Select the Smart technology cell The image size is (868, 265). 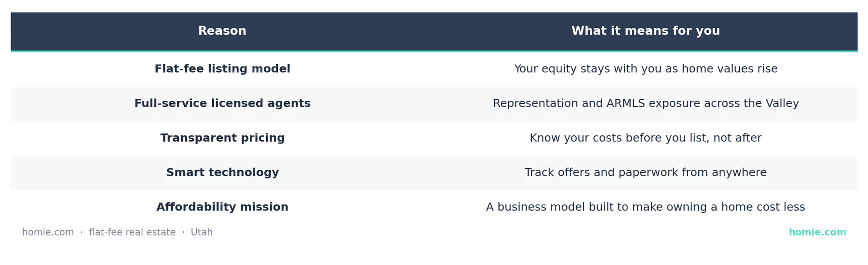222,172
